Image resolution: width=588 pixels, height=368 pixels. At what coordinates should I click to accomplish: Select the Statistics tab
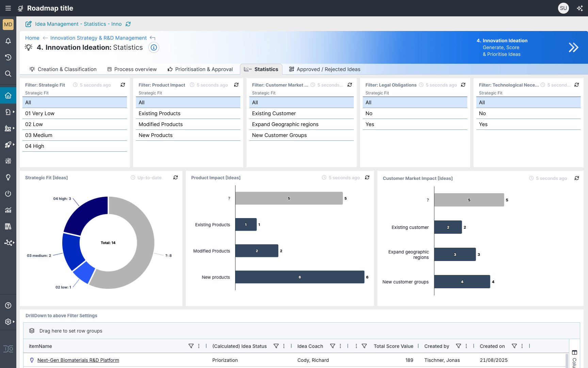(261, 69)
